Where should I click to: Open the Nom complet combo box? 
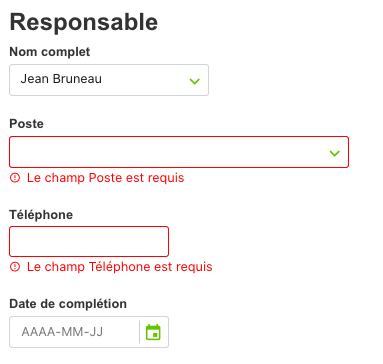109,80
